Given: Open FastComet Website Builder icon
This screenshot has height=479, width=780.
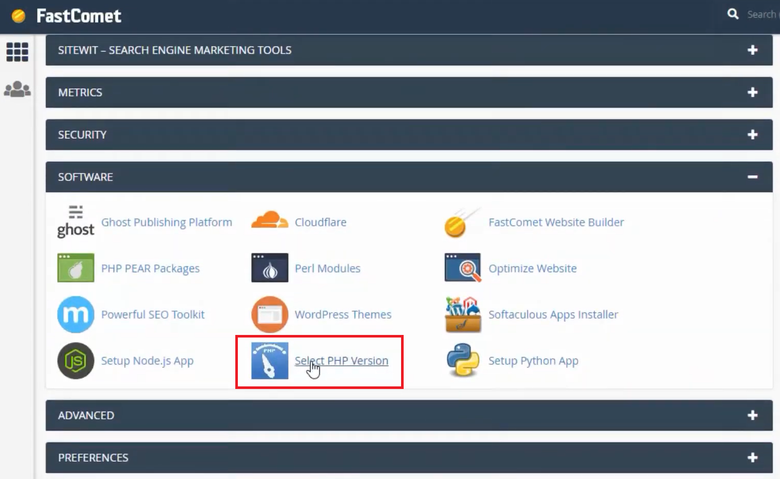Looking at the screenshot, I should pos(462,222).
